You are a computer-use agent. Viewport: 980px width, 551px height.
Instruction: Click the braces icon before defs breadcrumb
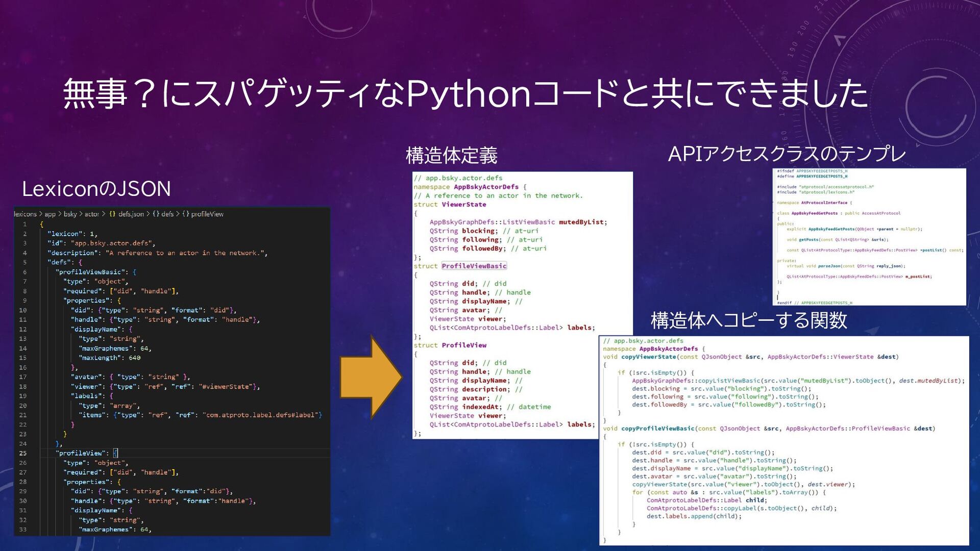(x=156, y=214)
